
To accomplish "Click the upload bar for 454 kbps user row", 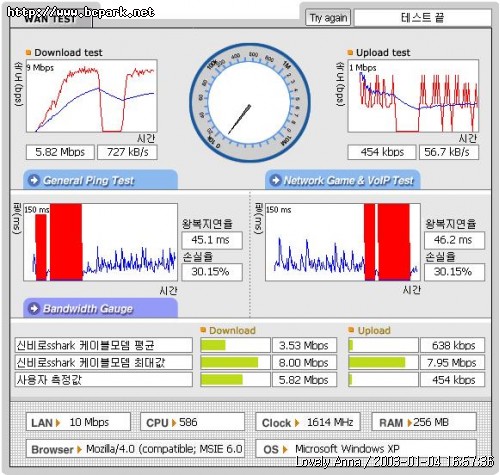I will [x=383, y=380].
